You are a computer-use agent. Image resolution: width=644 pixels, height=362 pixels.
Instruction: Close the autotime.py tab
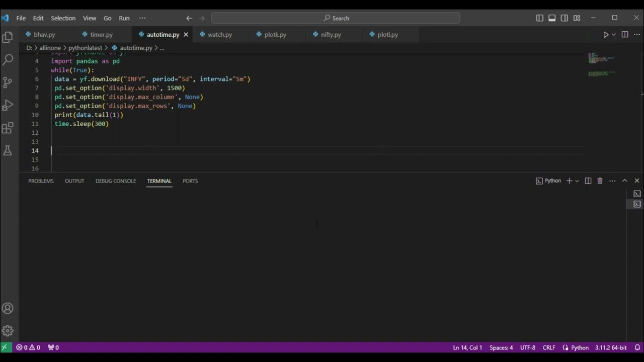pyautogui.click(x=186, y=35)
